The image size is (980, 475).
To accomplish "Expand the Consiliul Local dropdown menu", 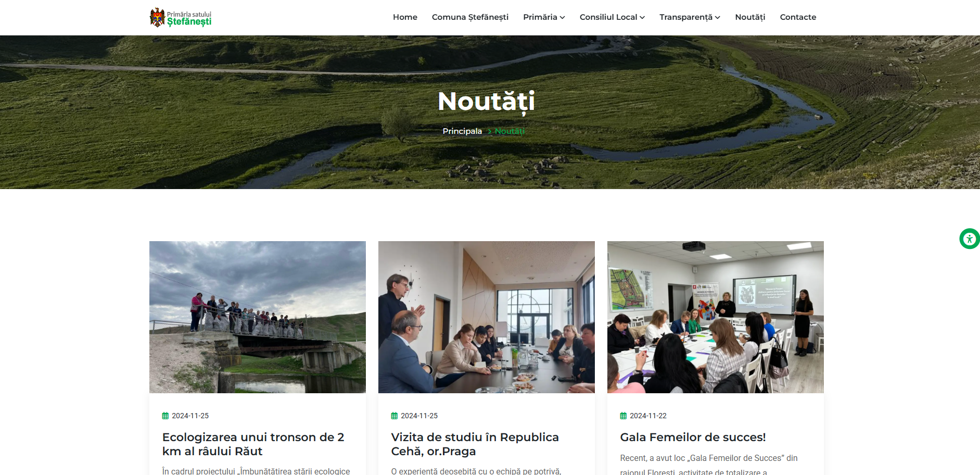I will [612, 17].
